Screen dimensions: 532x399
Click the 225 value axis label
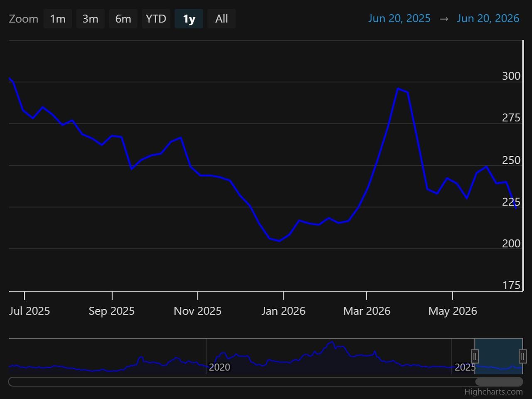tap(511, 202)
